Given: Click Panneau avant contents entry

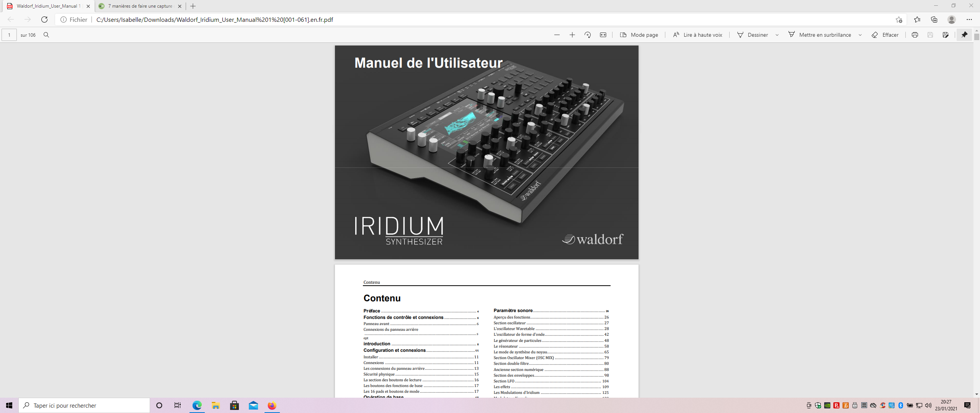Looking at the screenshot, I should click(421, 324).
